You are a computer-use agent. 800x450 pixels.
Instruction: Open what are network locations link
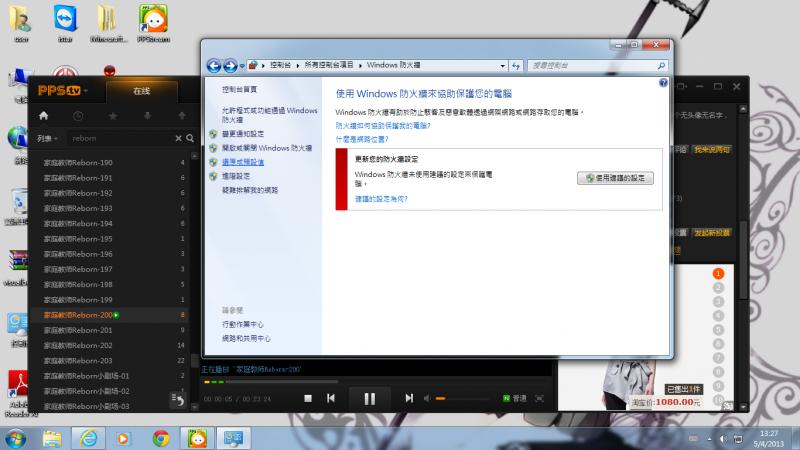click(x=362, y=139)
